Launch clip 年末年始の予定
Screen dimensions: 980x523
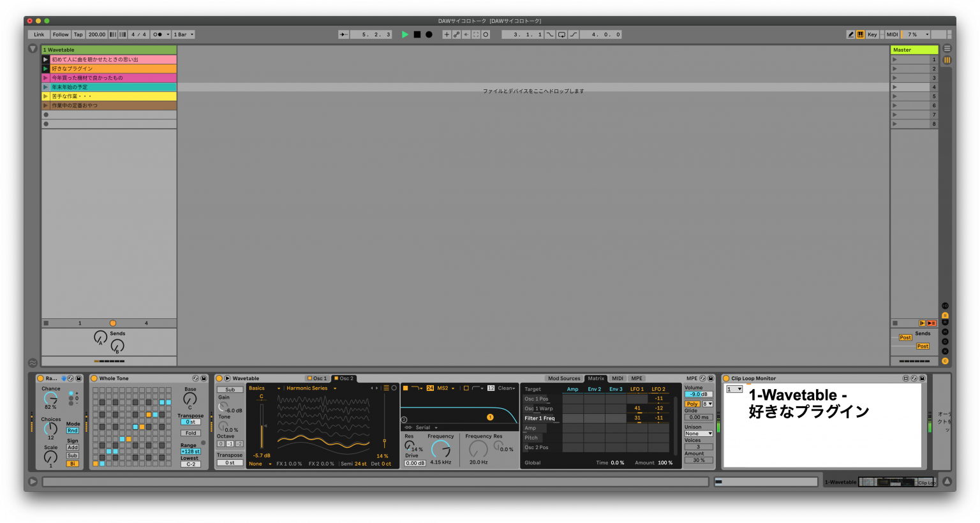[x=45, y=87]
